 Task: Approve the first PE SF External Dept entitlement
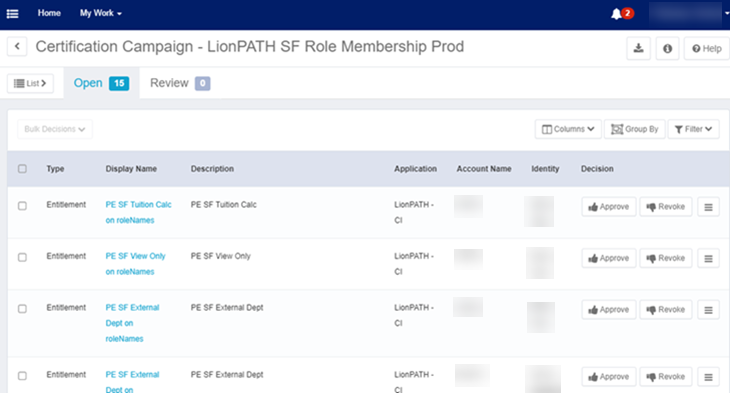[609, 310]
